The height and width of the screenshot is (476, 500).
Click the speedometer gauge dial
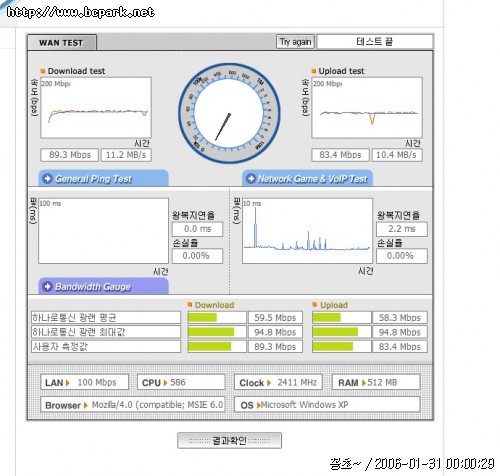coord(229,113)
